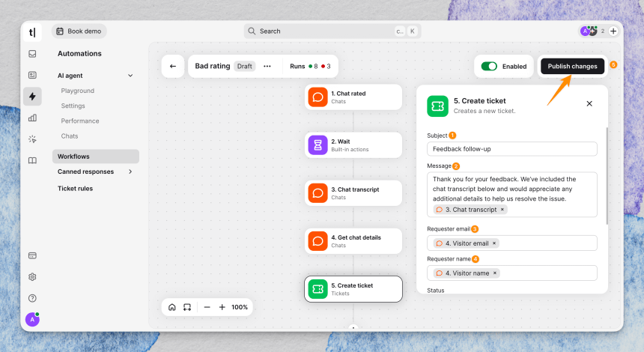644x352 pixels.
Task: Remove the 3. Chat transcript tag
Action: click(502, 210)
